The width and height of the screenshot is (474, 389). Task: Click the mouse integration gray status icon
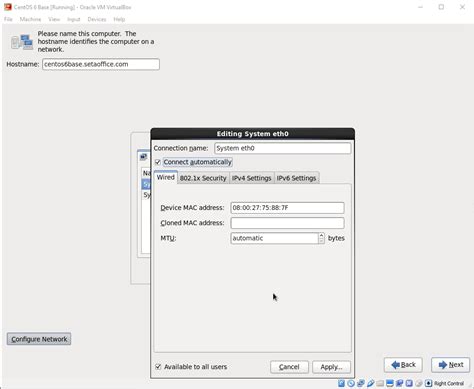[419, 383]
